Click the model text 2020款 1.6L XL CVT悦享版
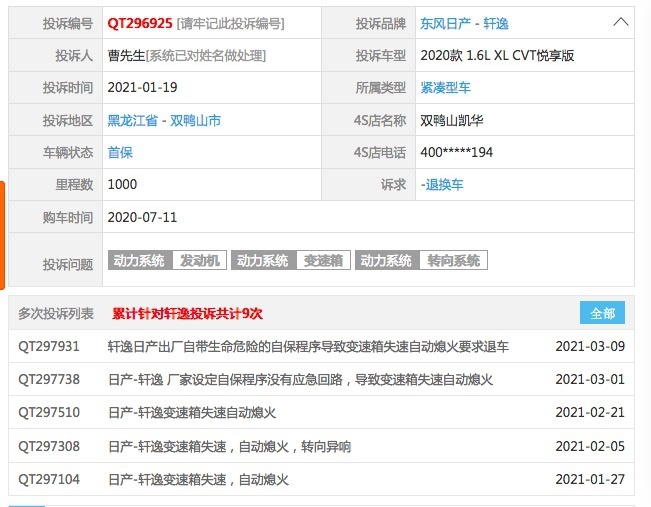This screenshot has height=507, width=651. [x=497, y=55]
